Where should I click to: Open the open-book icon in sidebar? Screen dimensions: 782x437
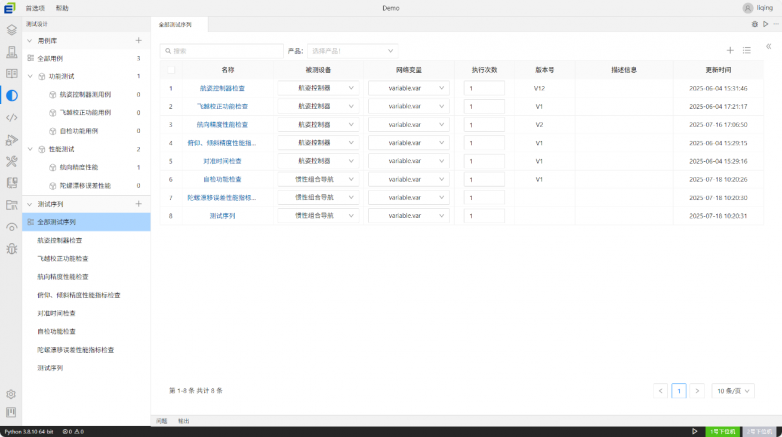(11, 74)
